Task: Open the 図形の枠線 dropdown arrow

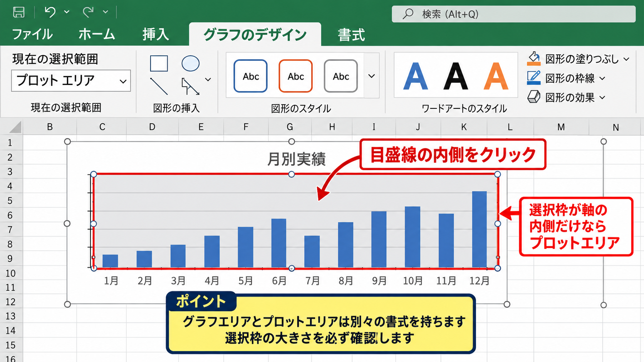Action: click(602, 78)
